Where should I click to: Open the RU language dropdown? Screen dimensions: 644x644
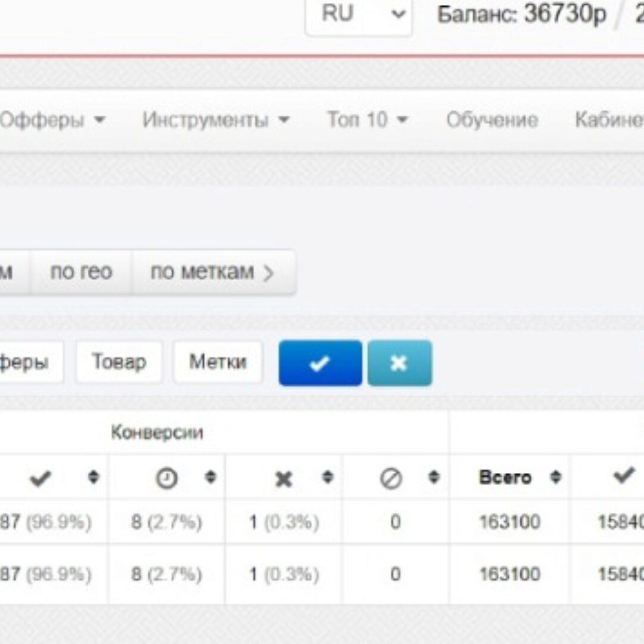point(358,14)
